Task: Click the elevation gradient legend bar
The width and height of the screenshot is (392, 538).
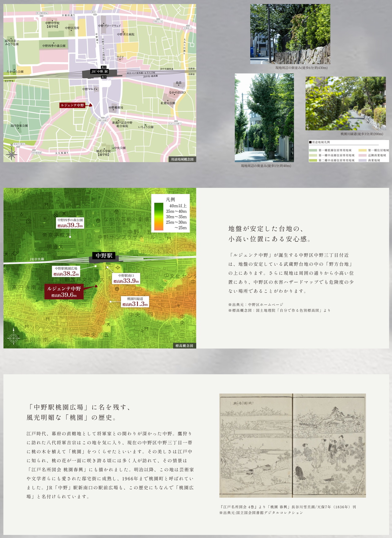Action: click(159, 216)
